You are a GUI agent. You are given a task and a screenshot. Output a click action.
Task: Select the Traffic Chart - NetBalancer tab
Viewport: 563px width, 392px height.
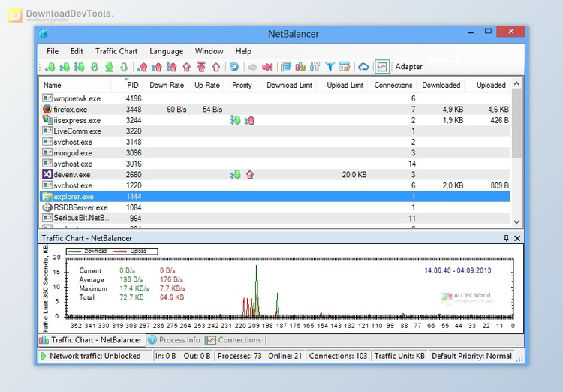(92, 340)
